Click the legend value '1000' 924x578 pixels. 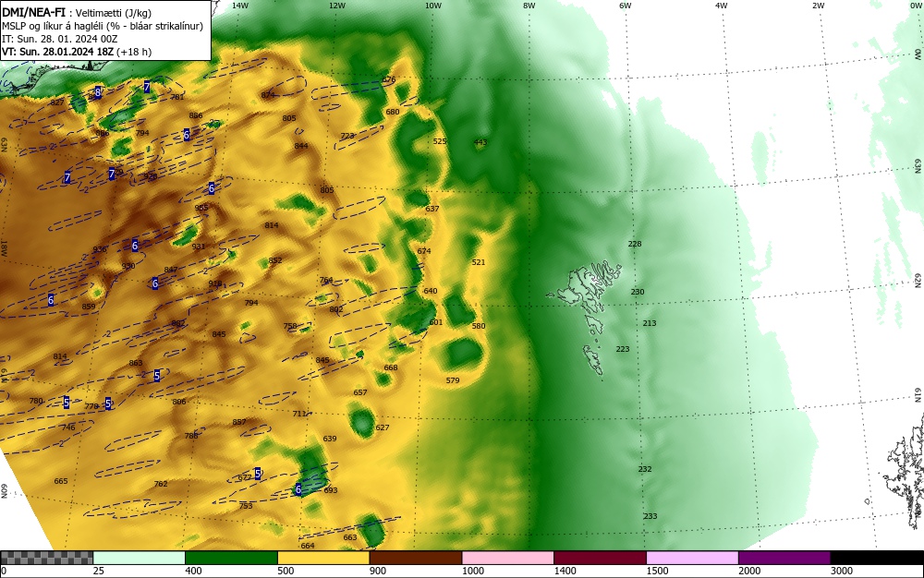point(472,571)
